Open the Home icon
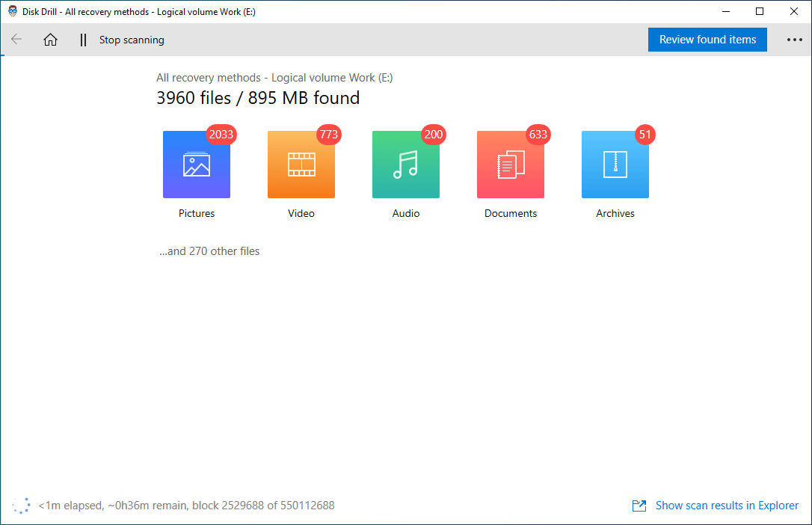This screenshot has height=525, width=812. [x=50, y=40]
